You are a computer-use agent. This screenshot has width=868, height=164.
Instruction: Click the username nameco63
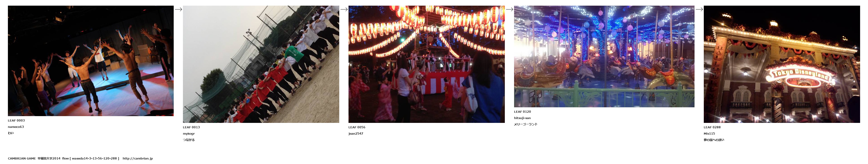[16, 127]
